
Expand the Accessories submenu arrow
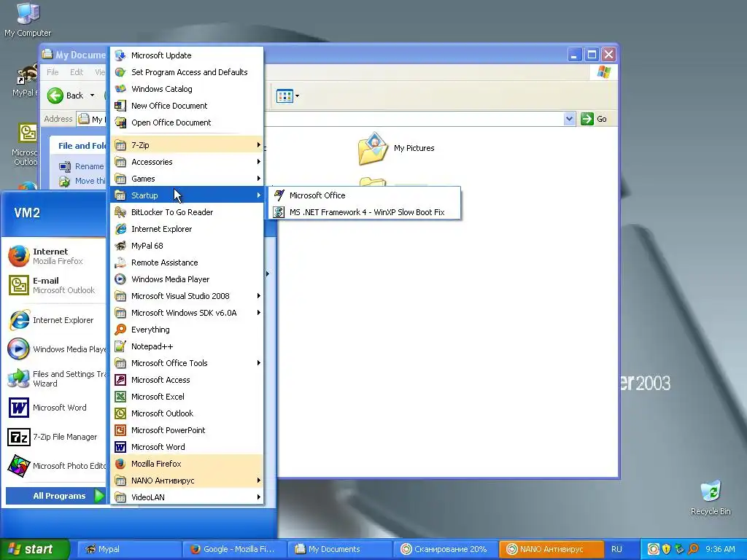(x=259, y=162)
